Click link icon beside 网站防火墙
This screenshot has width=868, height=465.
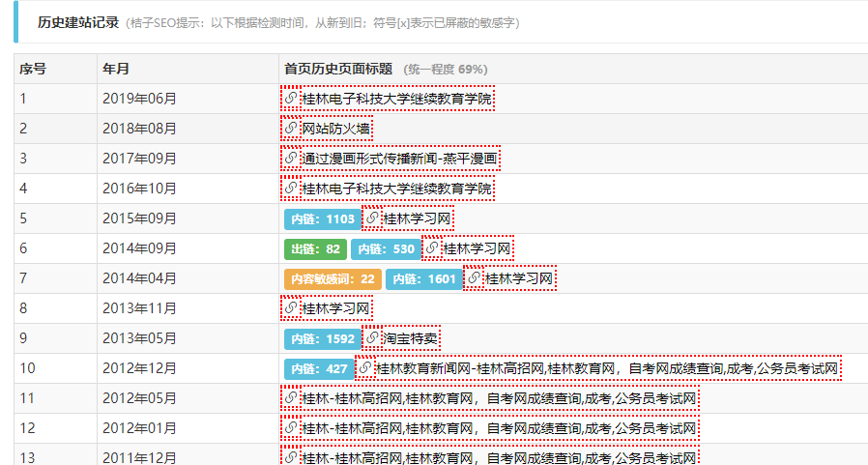click(291, 129)
